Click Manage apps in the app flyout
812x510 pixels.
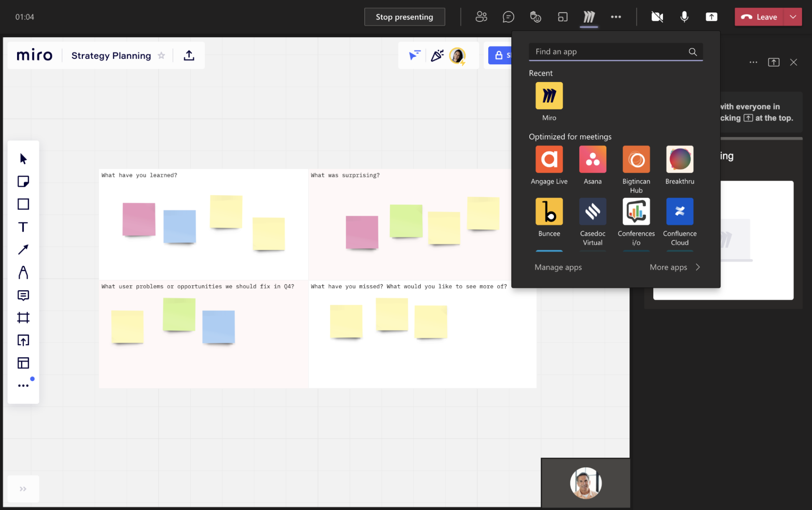(558, 267)
